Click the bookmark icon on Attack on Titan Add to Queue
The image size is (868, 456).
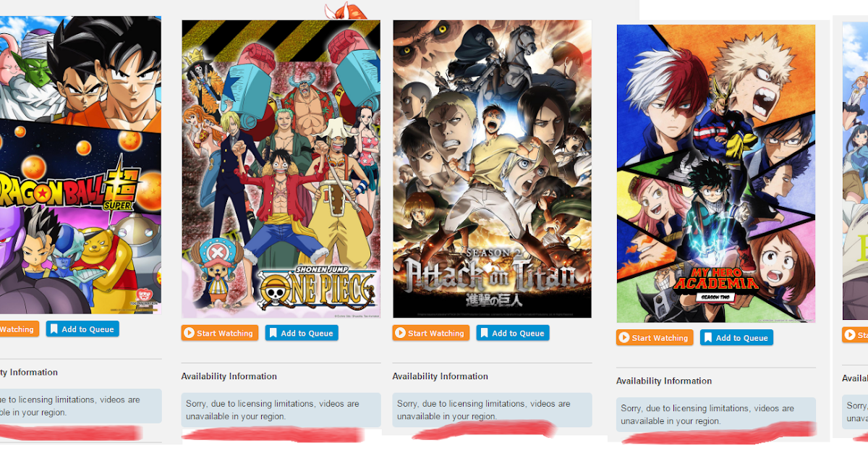tap(484, 333)
